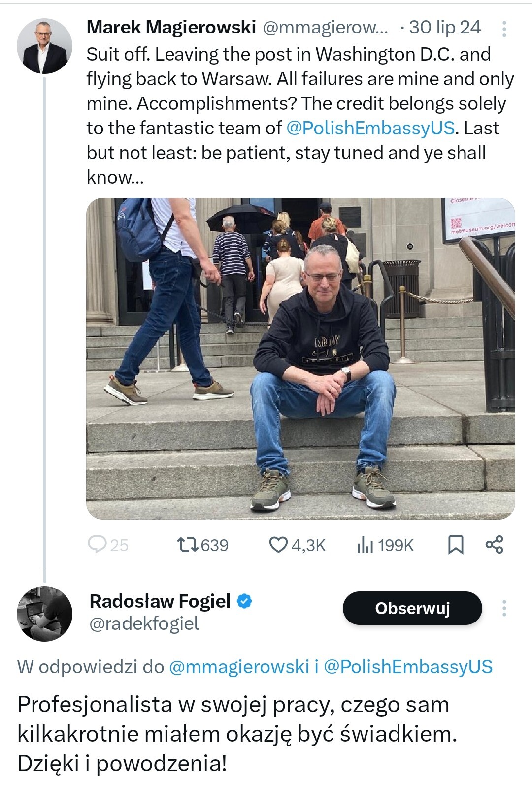Click the Obserwuj follow button
This screenshot has height=786, width=532.
point(412,609)
